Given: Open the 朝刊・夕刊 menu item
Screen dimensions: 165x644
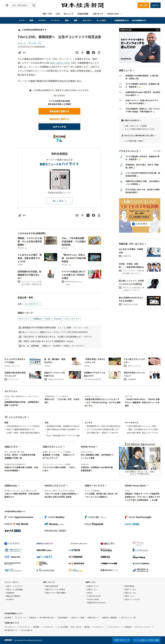Looking at the screenshot, I should point(47,14).
